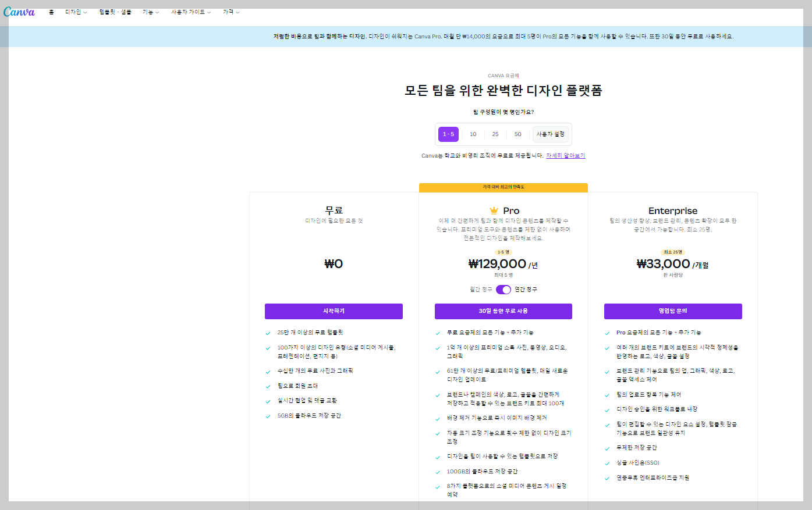Image resolution: width=812 pixels, height=510 pixels.
Task: Follow the 자세히 알아보기 link
Action: (x=566, y=156)
